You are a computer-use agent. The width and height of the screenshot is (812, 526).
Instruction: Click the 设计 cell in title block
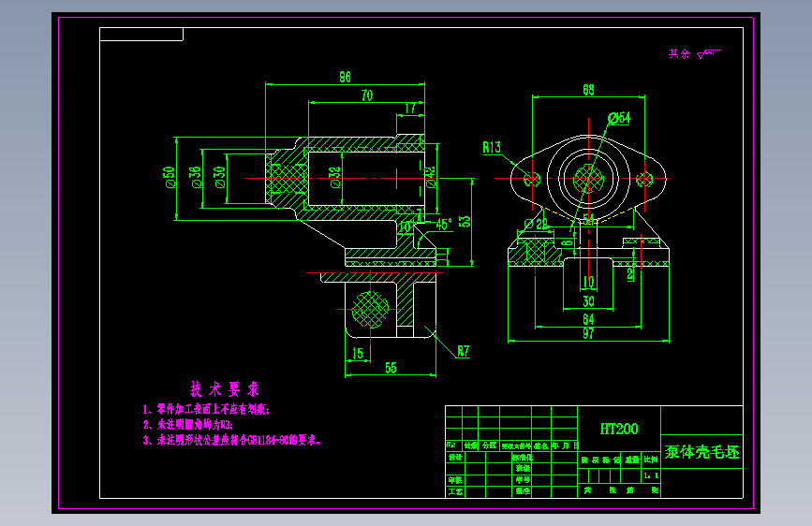(455, 458)
